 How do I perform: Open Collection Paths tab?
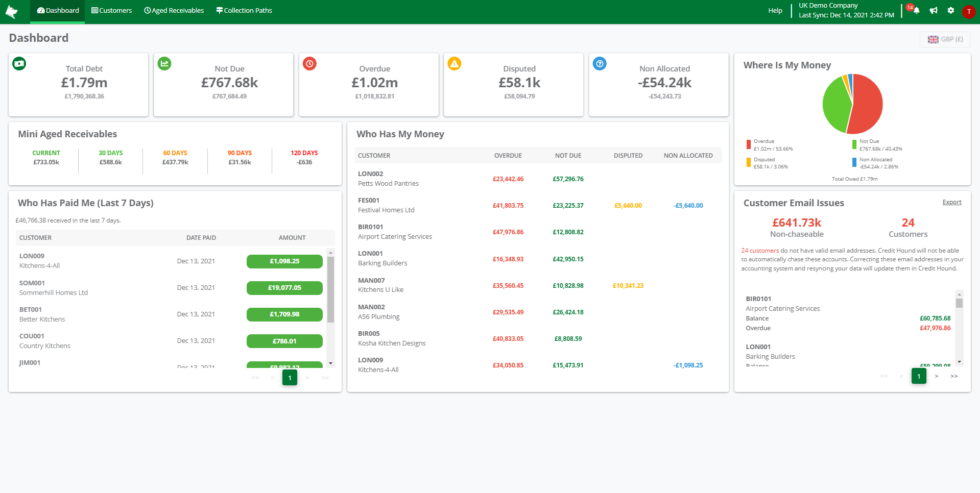244,11
